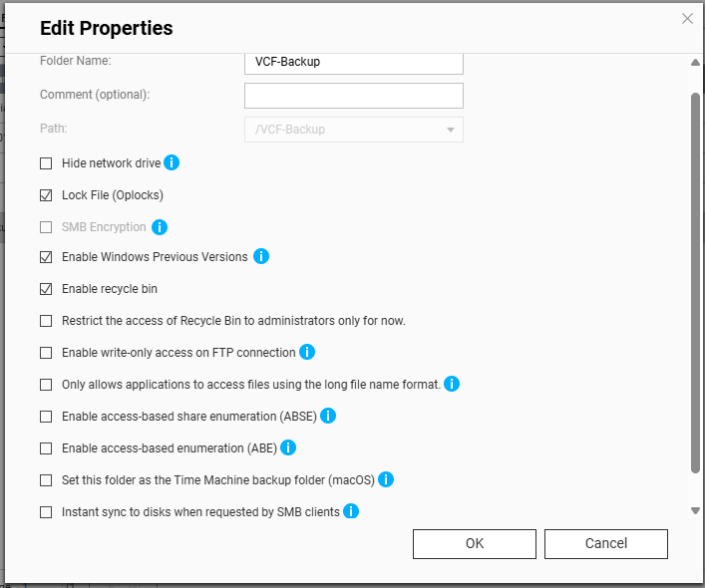Open the Path dropdown showing /VCF-Backup
705x588 pixels.
(x=353, y=130)
